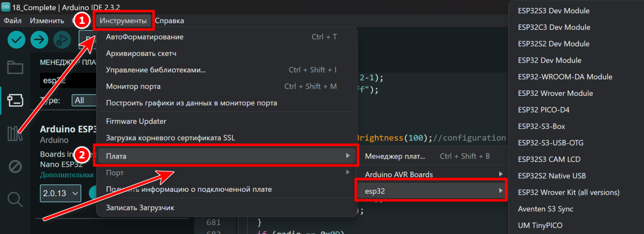Screen dimensions: 644x234
Task: Select ESP32 Dev Module board
Action: [x=576, y=60]
